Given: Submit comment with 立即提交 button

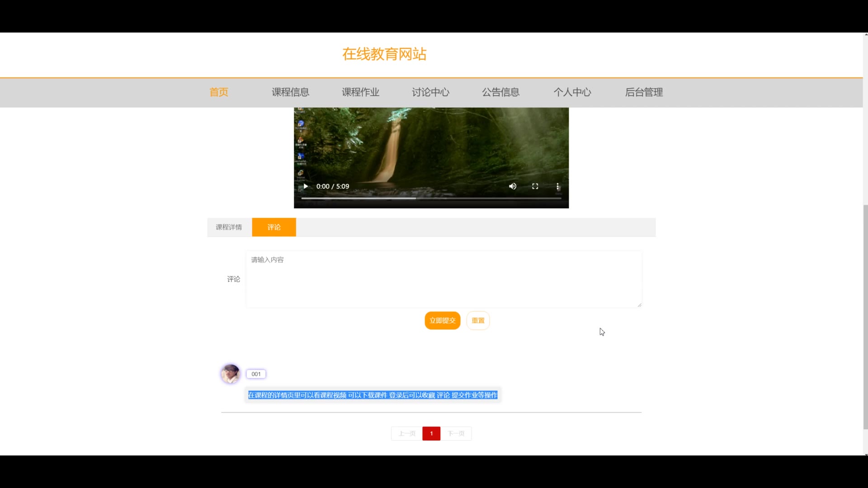Looking at the screenshot, I should tap(443, 320).
